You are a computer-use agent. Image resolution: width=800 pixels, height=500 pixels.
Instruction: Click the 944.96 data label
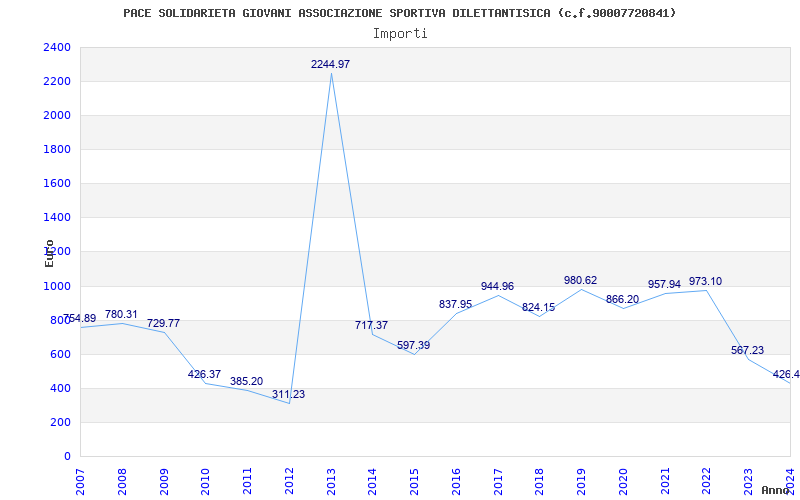tap(497, 286)
